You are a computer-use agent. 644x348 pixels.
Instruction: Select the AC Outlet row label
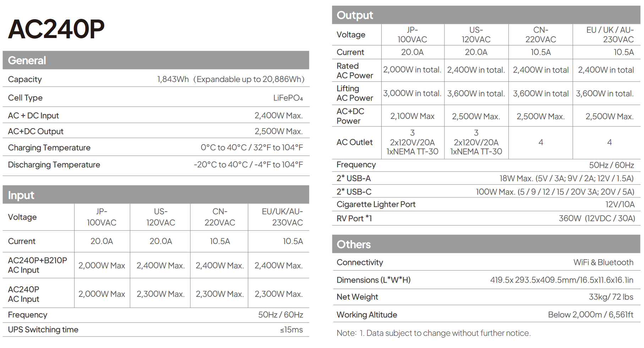354,142
